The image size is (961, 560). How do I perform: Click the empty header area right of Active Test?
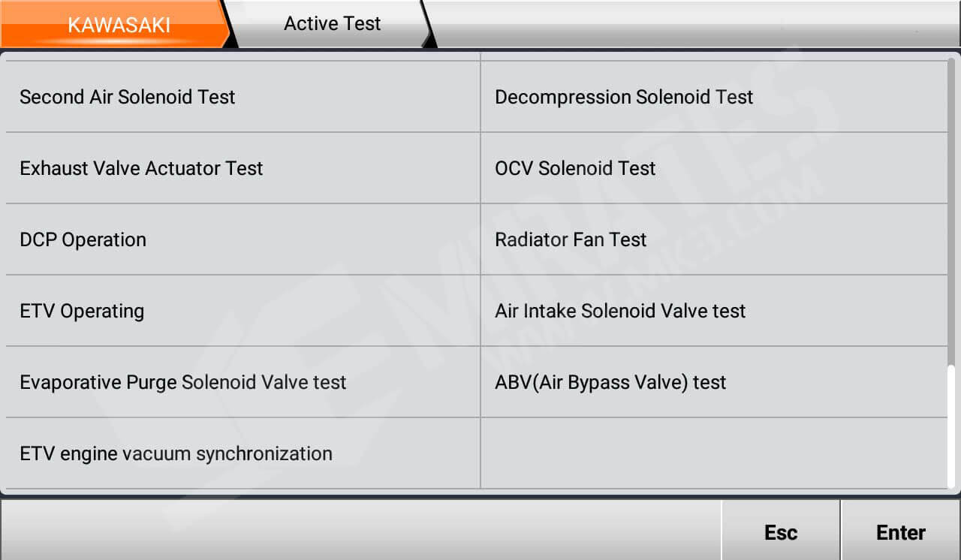pyautogui.click(x=691, y=23)
